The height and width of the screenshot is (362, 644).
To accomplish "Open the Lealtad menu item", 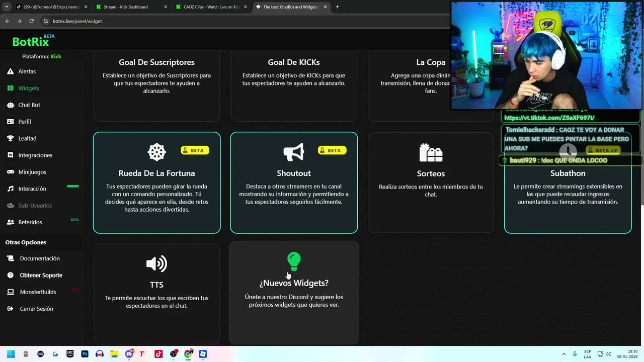I will [x=42, y=138].
